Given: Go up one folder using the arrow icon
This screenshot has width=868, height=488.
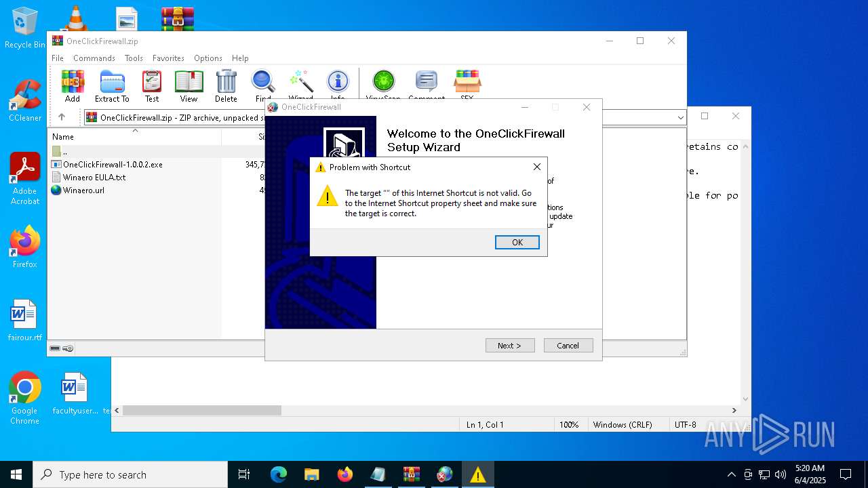Looking at the screenshot, I should (62, 117).
